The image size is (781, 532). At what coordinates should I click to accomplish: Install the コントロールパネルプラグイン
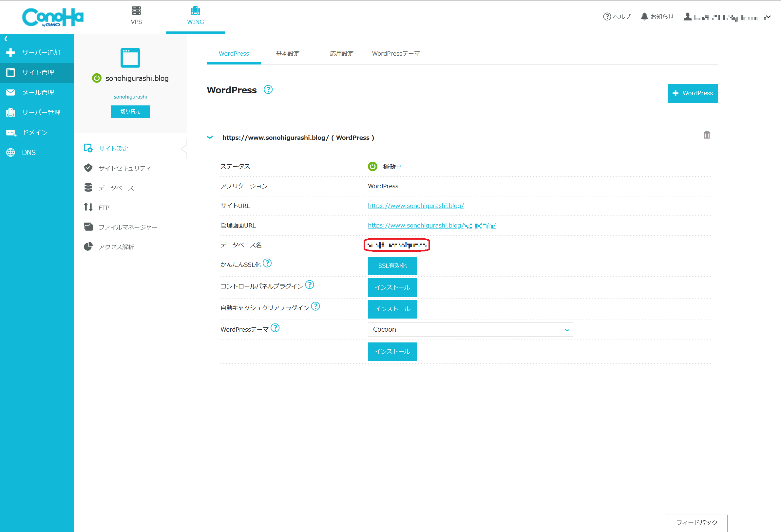pyautogui.click(x=392, y=287)
